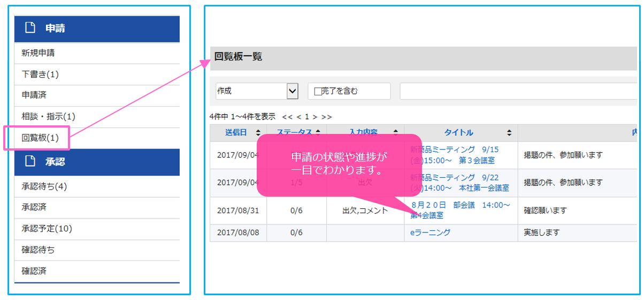Click the 2017/08/31 date cell
This screenshot has height=300, width=644.
click(238, 211)
